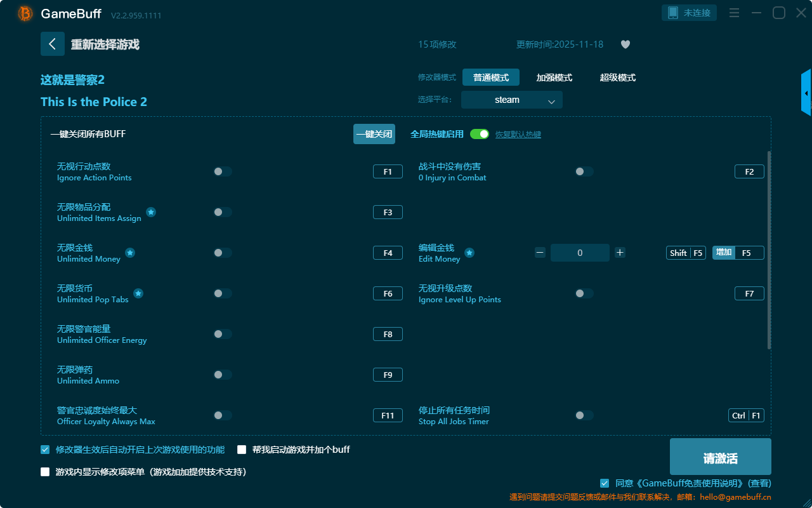The width and height of the screenshot is (812, 508).
Task: Switch to 加强模式 tab
Action: tap(554, 77)
